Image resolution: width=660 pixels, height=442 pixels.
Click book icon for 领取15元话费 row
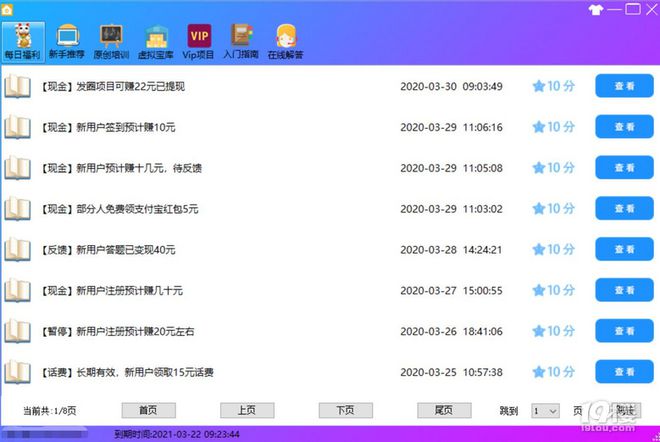[x=17, y=372]
